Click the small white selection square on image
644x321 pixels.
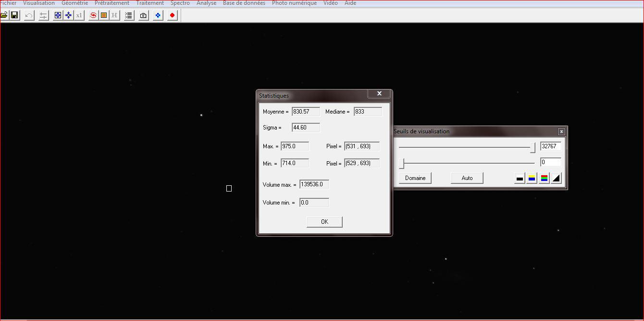pos(229,188)
